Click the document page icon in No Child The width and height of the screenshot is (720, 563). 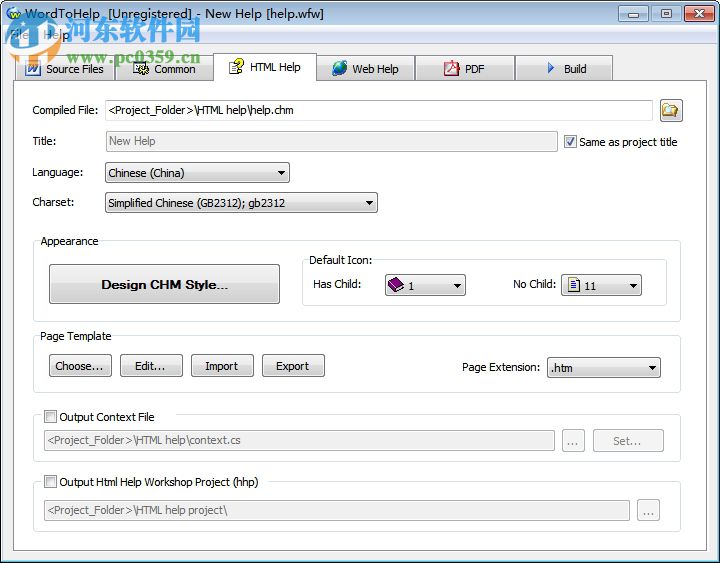[x=574, y=285]
